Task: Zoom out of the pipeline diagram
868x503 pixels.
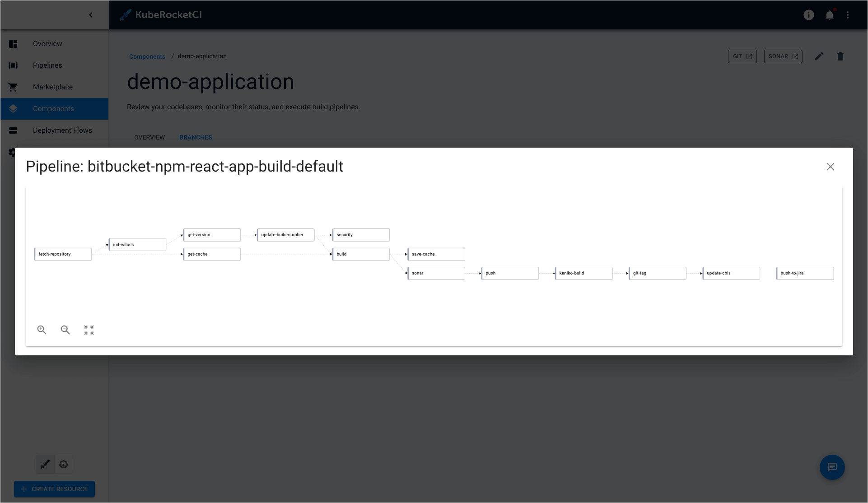Action: coord(65,330)
